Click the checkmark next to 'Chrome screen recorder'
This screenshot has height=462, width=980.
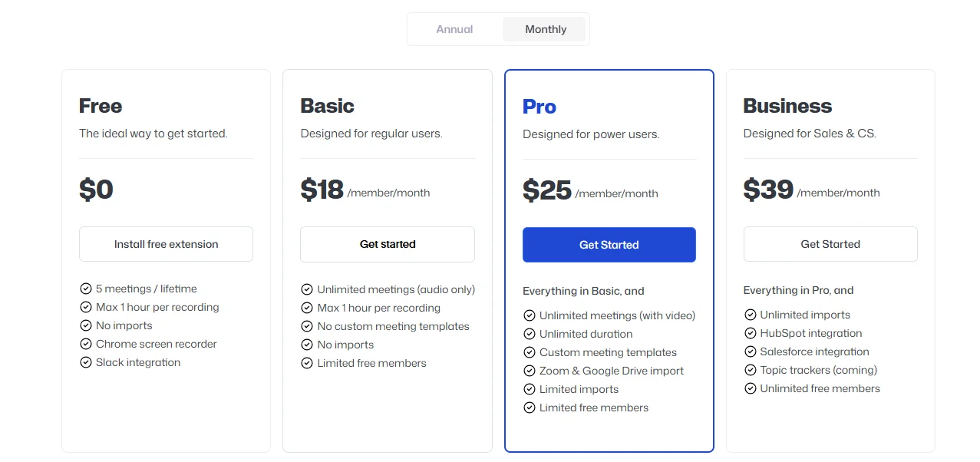85,344
